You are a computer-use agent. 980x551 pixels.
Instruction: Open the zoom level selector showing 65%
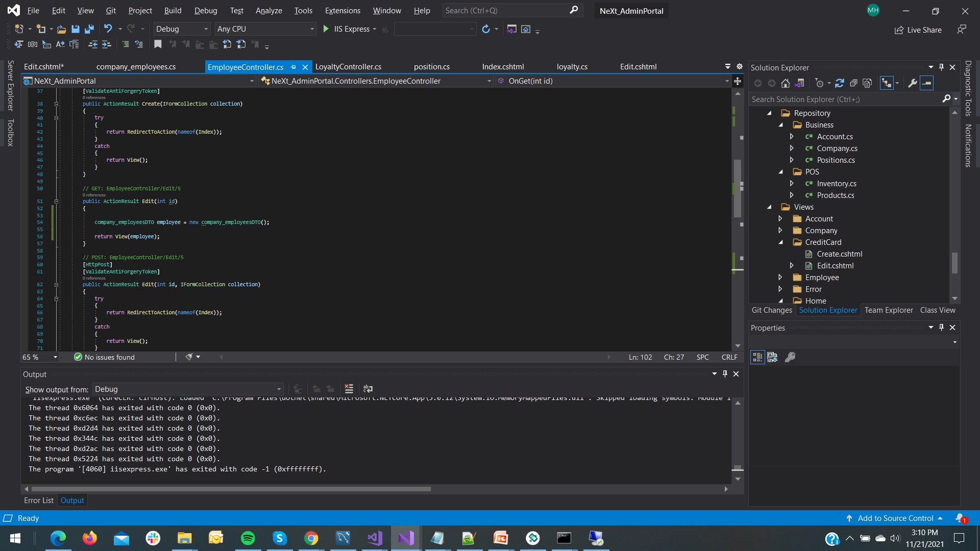click(39, 357)
